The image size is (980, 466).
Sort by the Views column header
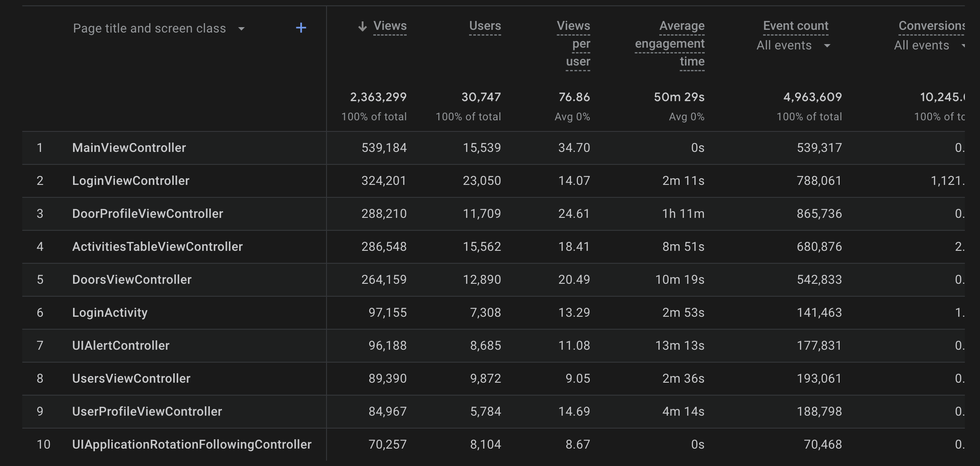[390, 26]
